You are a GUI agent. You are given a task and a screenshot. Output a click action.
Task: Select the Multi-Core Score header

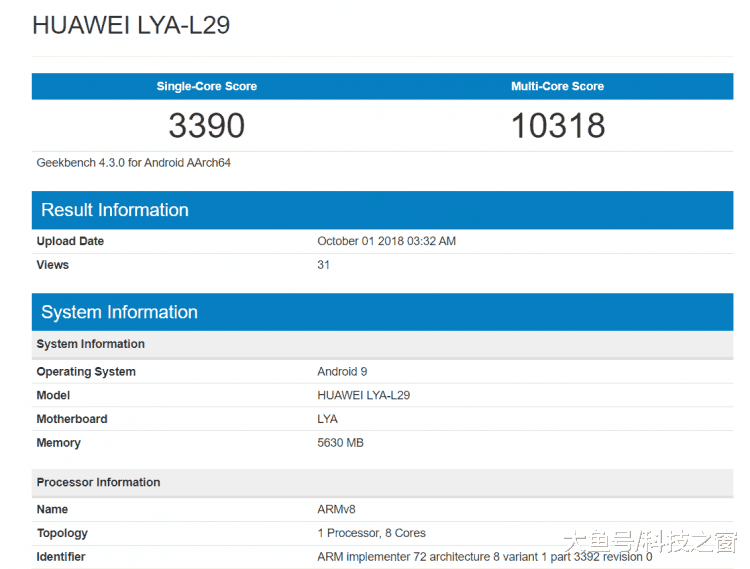tap(557, 86)
